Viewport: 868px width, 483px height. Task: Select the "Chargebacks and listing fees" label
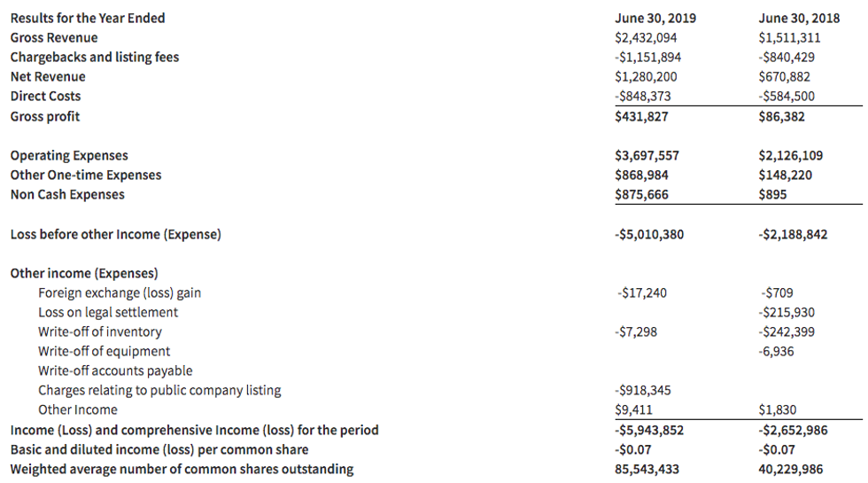coord(94,57)
